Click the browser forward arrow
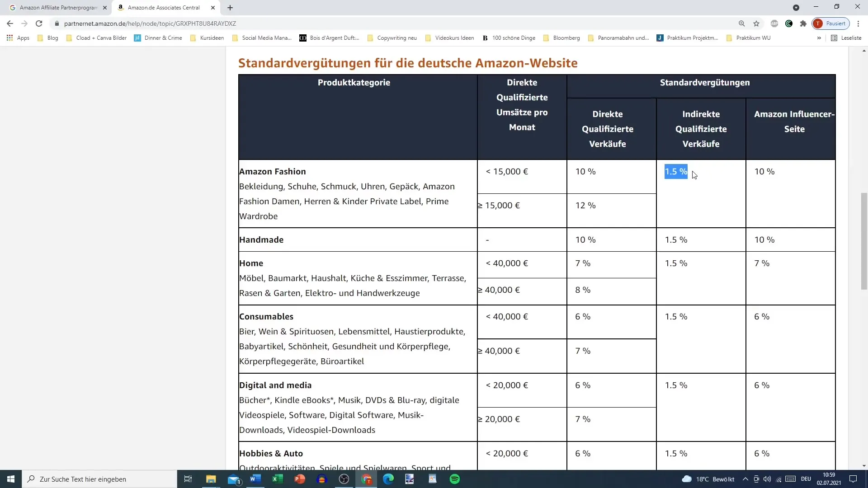This screenshot has height=488, width=868. (24, 23)
